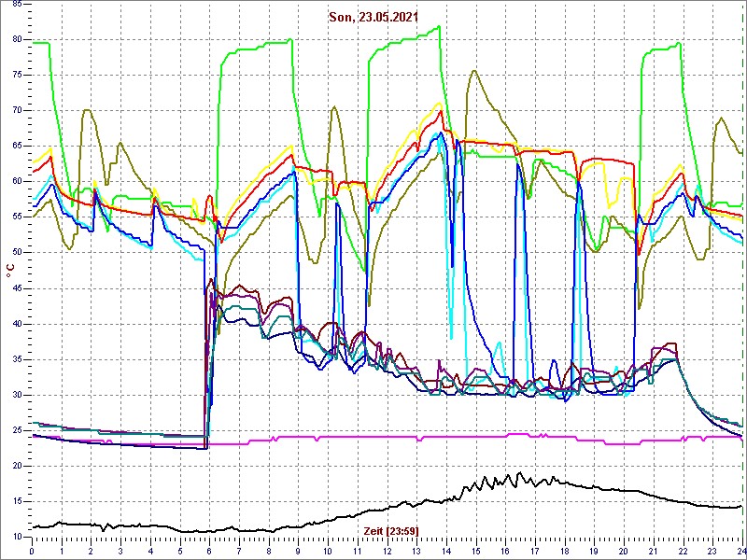
Task: Click the 65 value on the temperature axis
Action: 16,147
